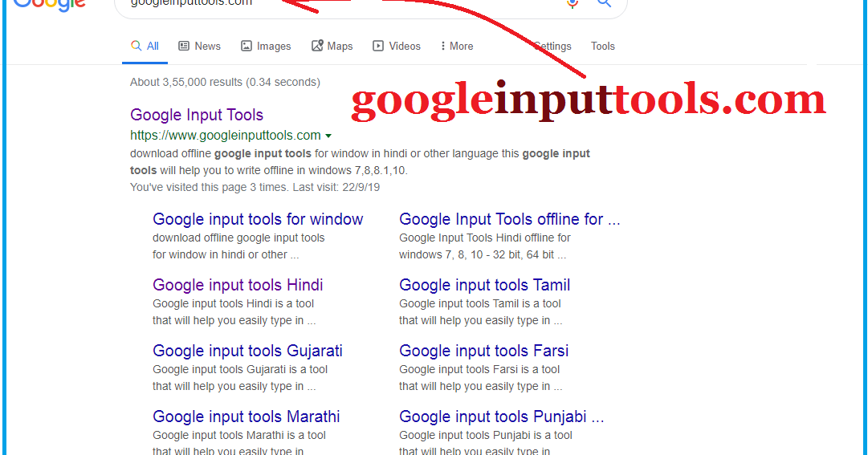Open Google input tools Punjabi link
Image resolution: width=868 pixels, height=455 pixels.
coord(502,416)
